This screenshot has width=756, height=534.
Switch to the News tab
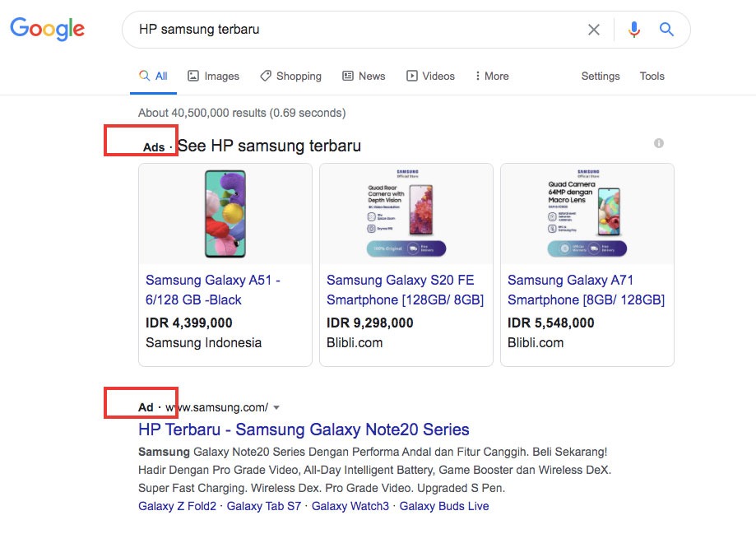tap(364, 77)
